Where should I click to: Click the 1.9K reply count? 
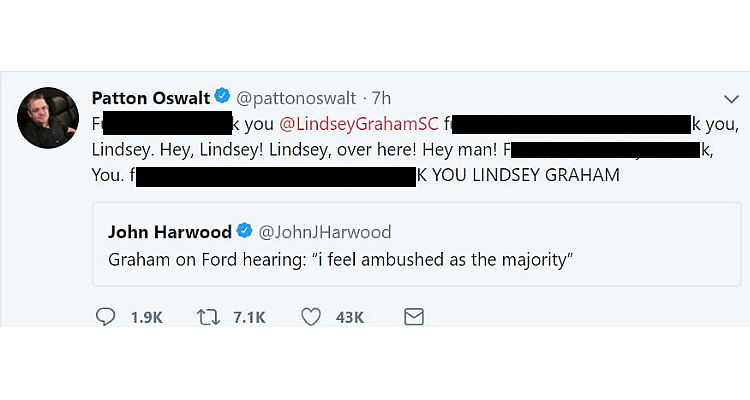146,317
